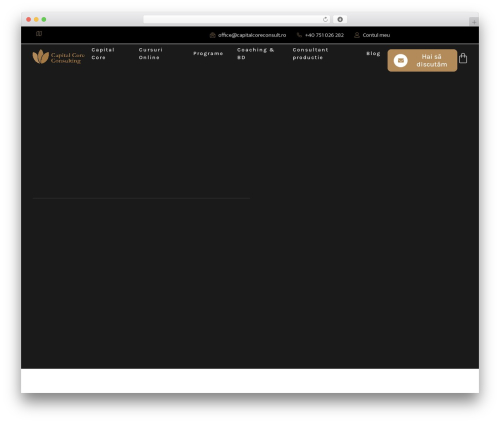Click the envelope icon beside the email address
The image size is (500, 423).
[x=212, y=35]
